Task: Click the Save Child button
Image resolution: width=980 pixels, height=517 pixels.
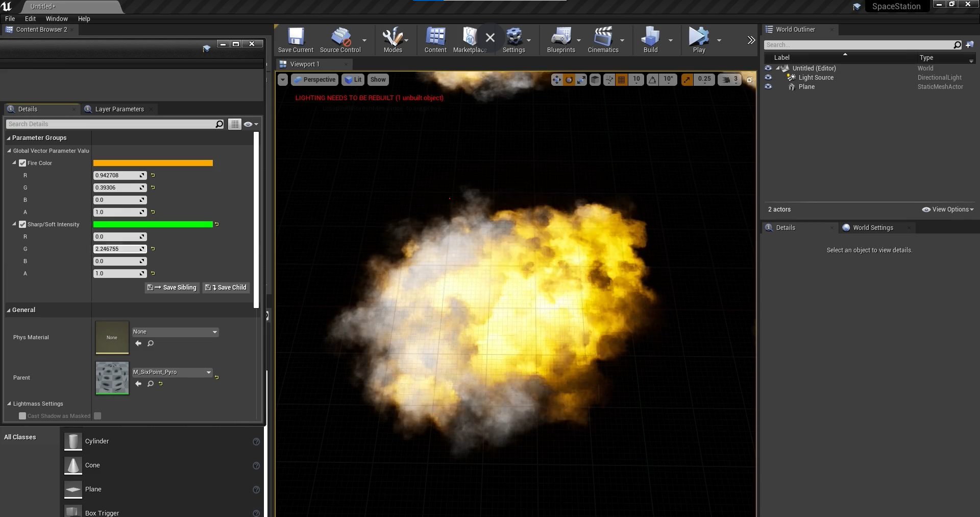Action: click(x=226, y=288)
